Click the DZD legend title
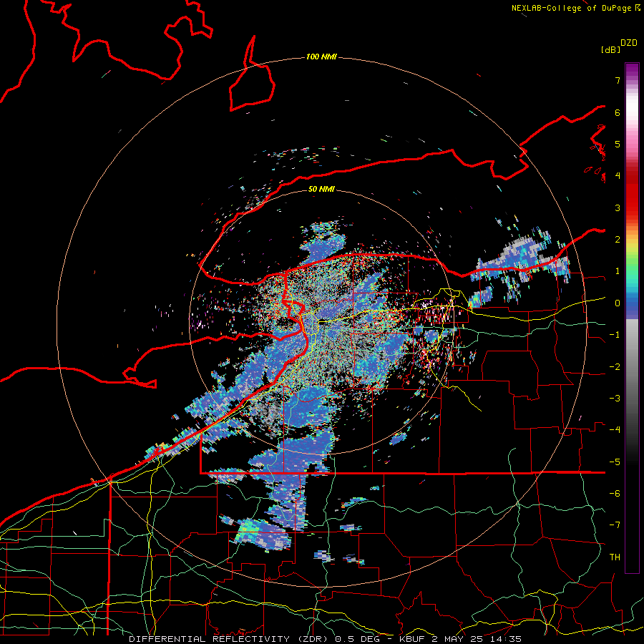Image resolution: width=644 pixels, height=644 pixels. pos(629,43)
